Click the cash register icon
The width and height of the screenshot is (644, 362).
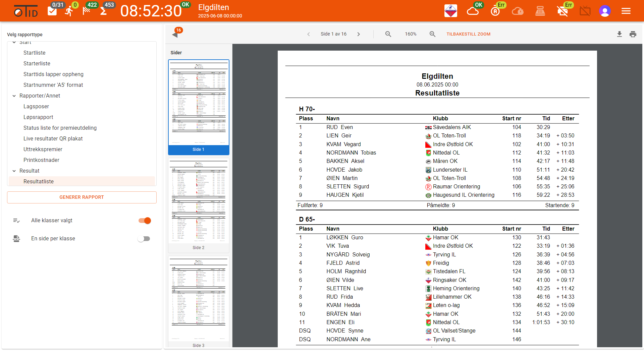tap(540, 11)
